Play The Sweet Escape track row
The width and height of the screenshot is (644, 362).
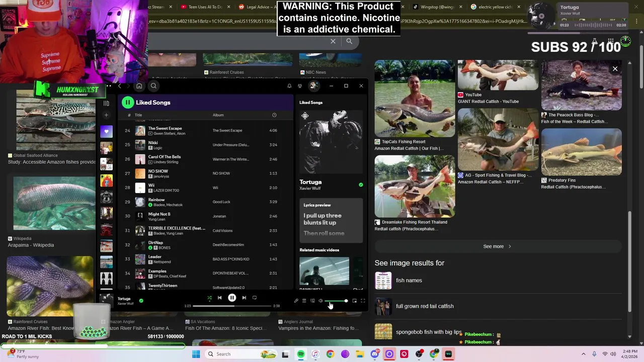pos(205,131)
